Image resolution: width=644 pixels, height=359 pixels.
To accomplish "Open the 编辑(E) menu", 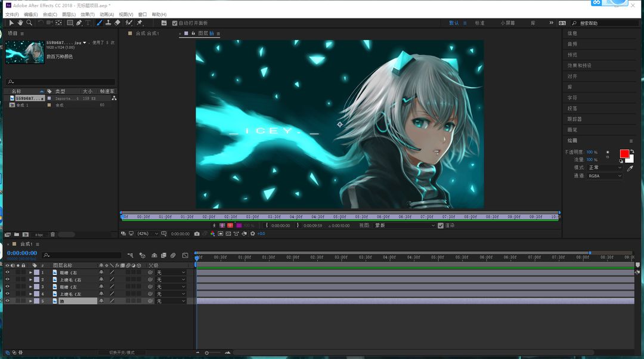I will [x=31, y=14].
